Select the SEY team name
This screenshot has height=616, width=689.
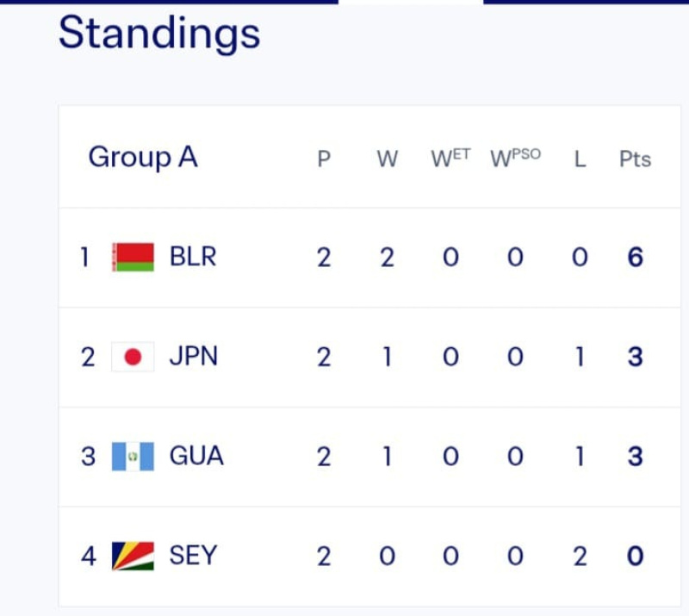point(193,556)
